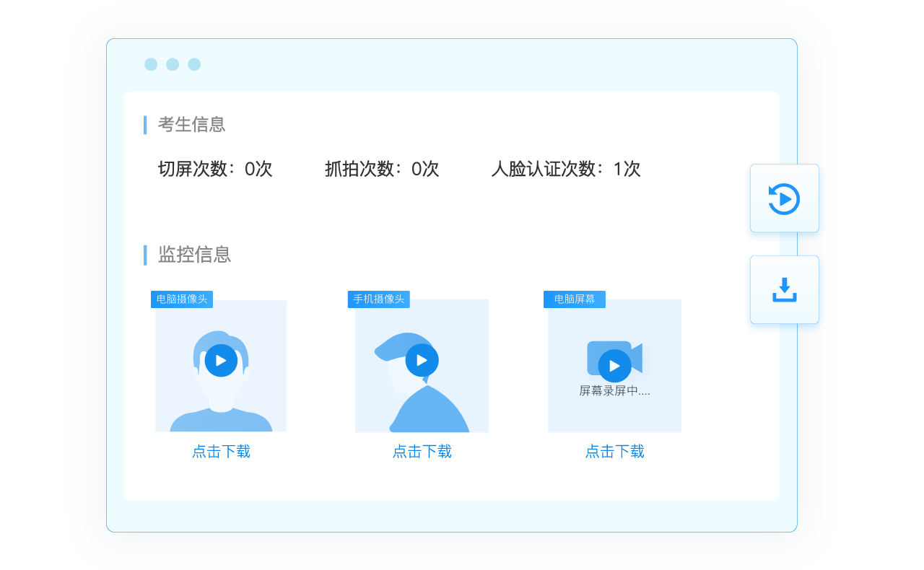Click the third window dot in title bar
924x570 pixels.
tap(194, 64)
